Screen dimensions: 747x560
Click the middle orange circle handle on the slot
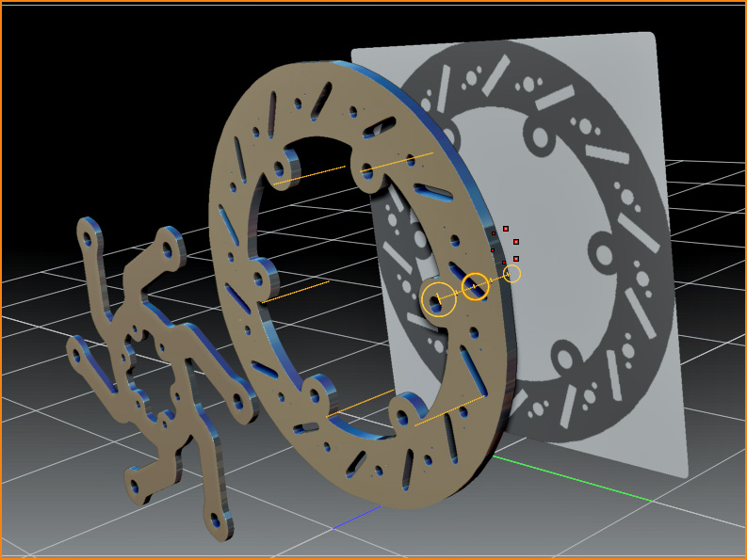tap(476, 287)
